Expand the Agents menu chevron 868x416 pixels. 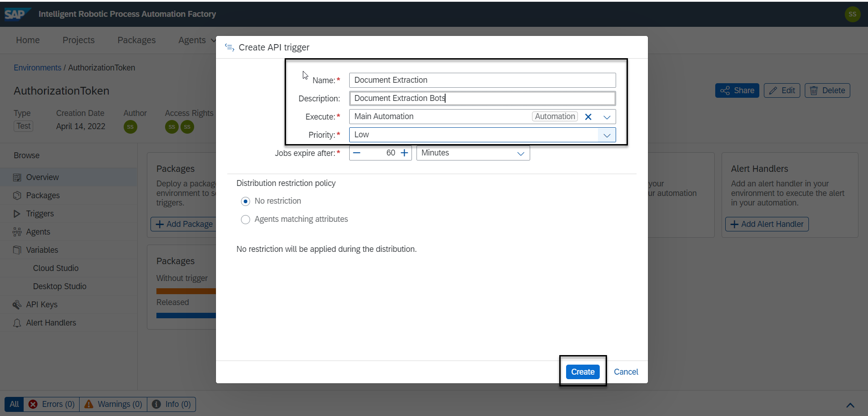pos(213,40)
